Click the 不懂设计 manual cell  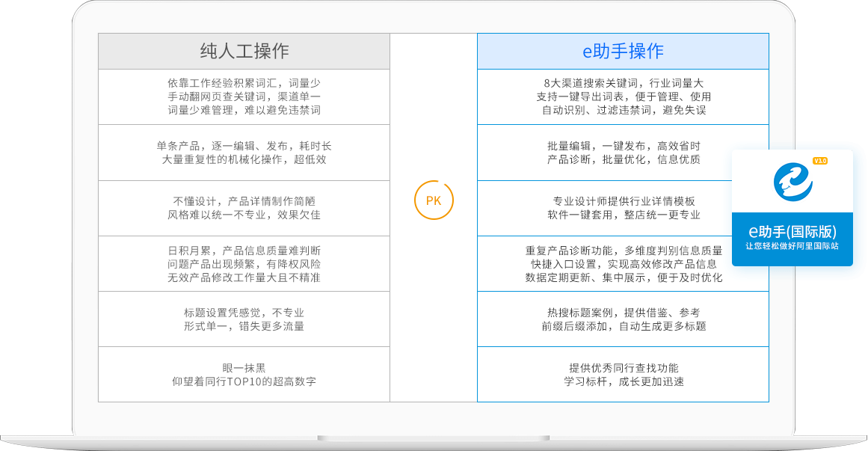(x=244, y=208)
